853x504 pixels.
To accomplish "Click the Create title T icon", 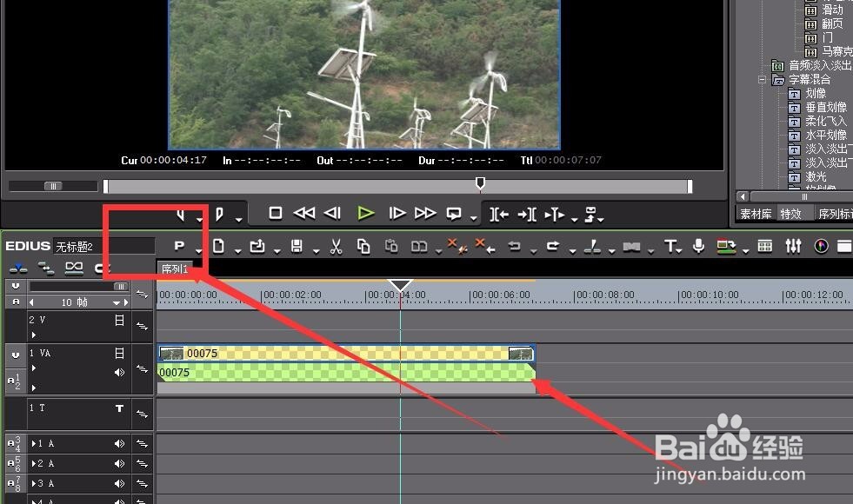I will coord(670,246).
